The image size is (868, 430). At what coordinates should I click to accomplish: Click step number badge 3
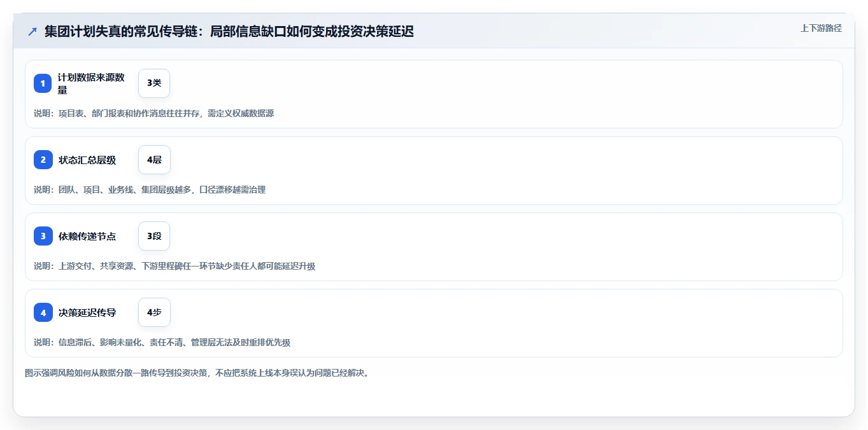[43, 236]
